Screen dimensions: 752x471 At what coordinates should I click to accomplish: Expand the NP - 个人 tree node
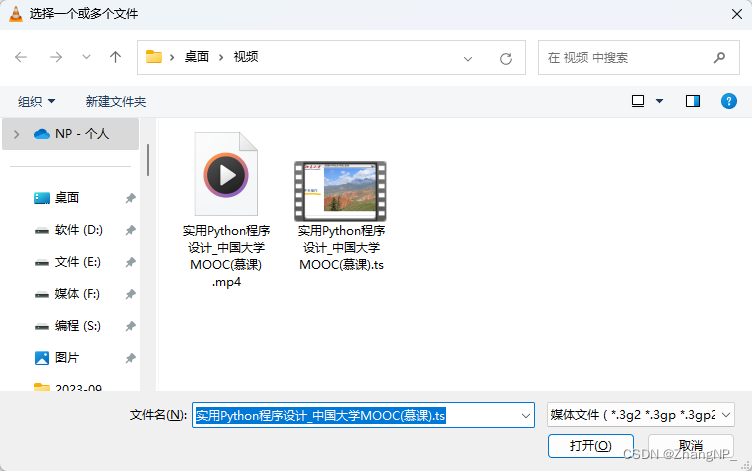tap(16, 134)
